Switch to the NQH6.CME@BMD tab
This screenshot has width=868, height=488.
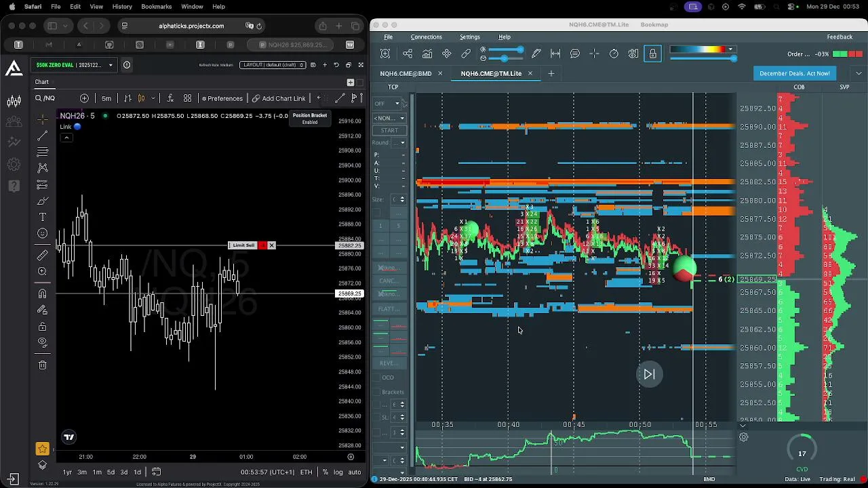[406, 73]
